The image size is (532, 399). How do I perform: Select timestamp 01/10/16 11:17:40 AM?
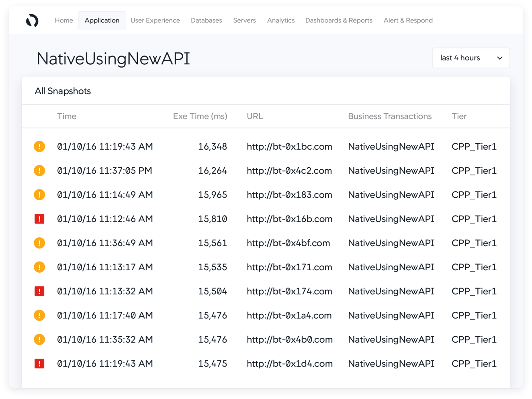105,315
